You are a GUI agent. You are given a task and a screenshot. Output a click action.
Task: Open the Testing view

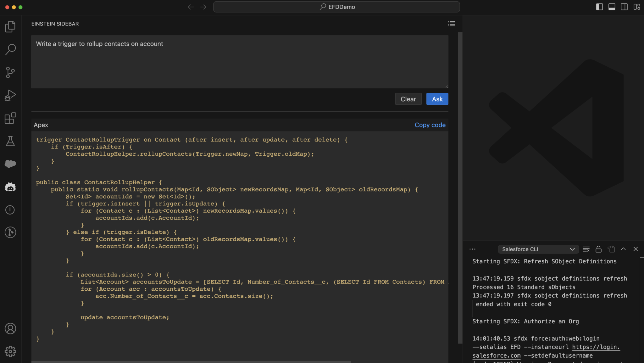10,141
